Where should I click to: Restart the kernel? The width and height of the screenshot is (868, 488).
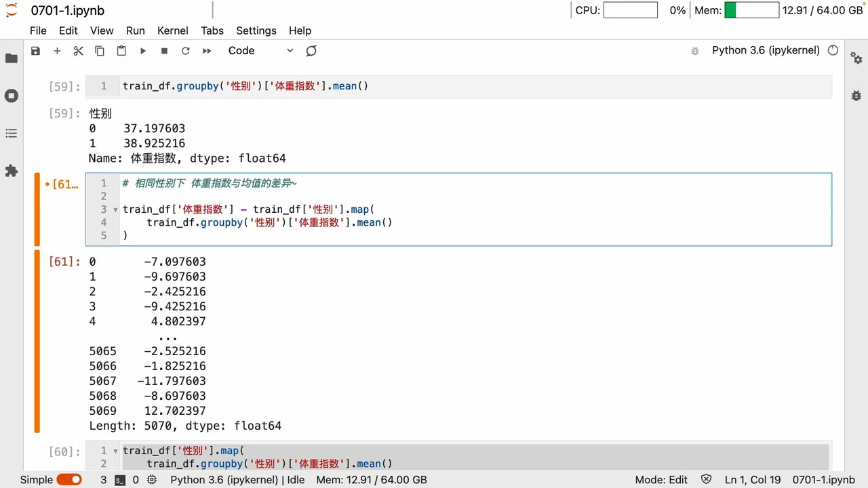185,51
